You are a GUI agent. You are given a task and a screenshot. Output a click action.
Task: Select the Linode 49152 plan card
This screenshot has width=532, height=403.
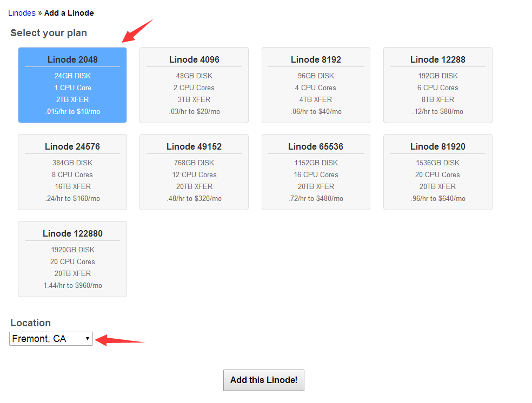tap(194, 172)
